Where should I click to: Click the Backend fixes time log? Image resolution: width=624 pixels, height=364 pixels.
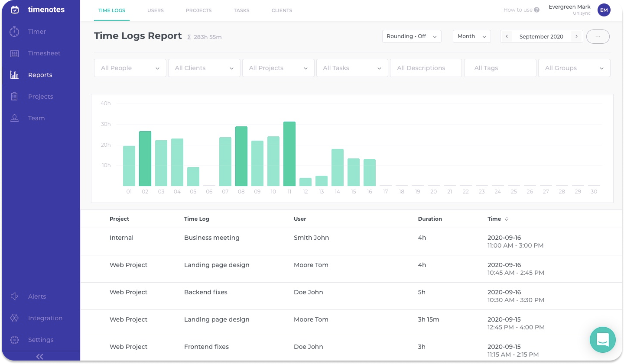[x=206, y=292]
